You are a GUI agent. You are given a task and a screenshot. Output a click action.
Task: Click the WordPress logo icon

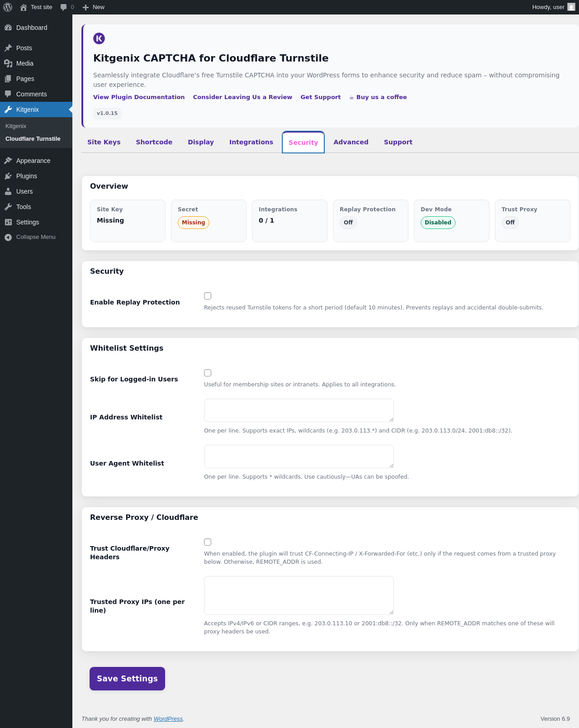coord(8,7)
